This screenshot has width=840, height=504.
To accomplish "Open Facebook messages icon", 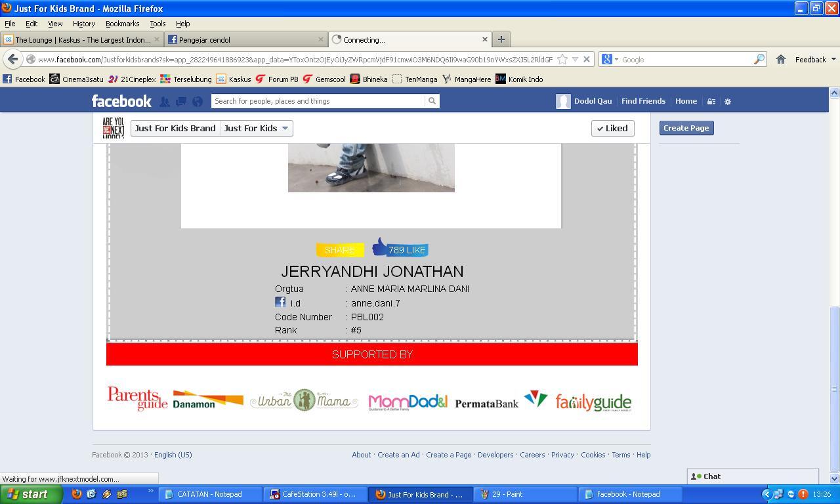I will pyautogui.click(x=181, y=101).
